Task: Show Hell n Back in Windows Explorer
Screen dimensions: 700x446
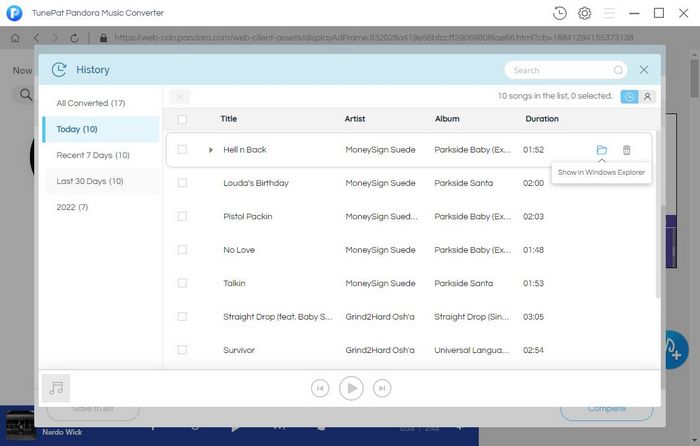Action: click(602, 150)
